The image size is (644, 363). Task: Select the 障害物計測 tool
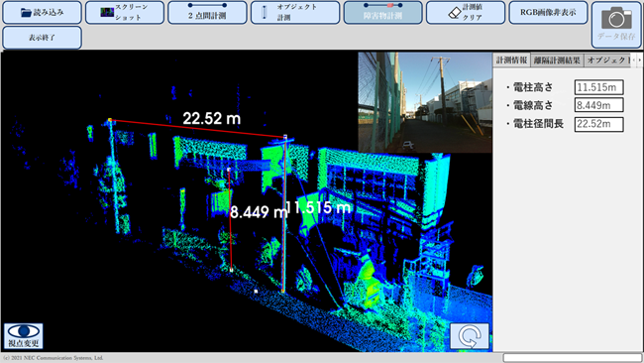pyautogui.click(x=382, y=12)
